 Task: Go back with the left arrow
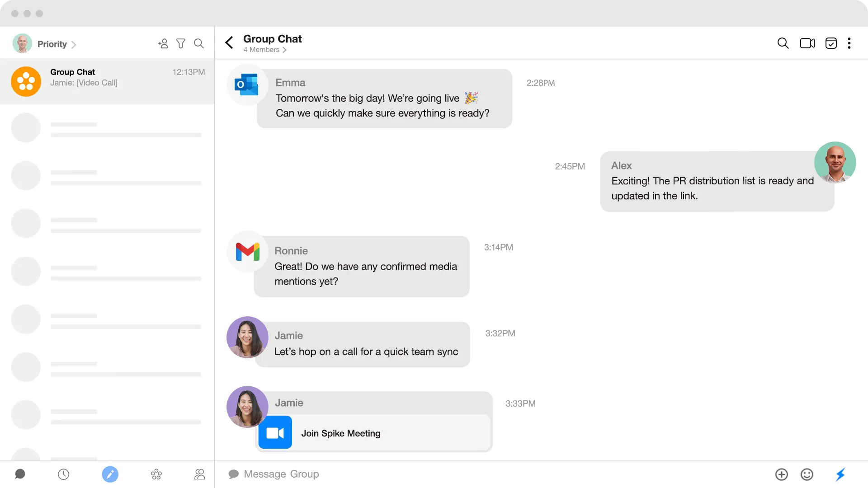pos(229,42)
